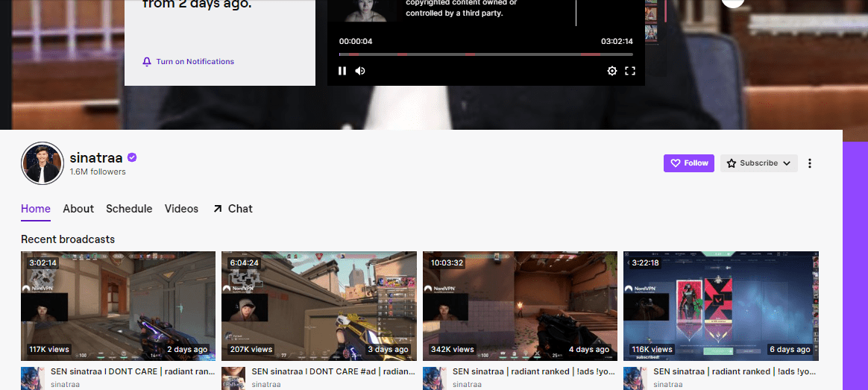Open video player settings gear
The width and height of the screenshot is (868, 390).
611,71
